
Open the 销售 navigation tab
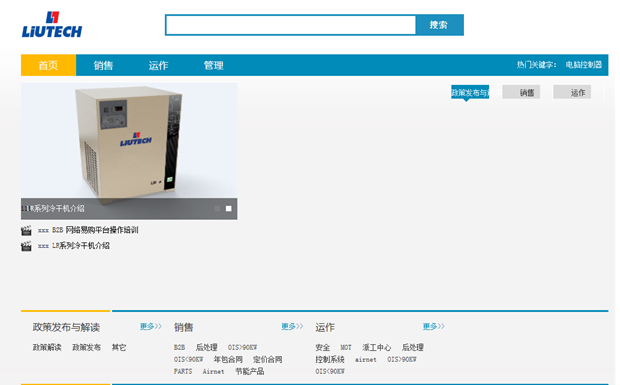point(103,65)
